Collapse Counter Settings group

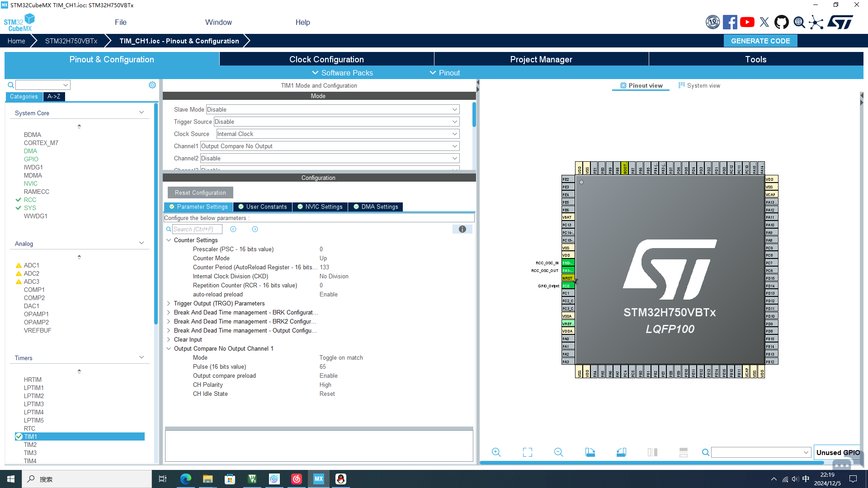pyautogui.click(x=169, y=240)
